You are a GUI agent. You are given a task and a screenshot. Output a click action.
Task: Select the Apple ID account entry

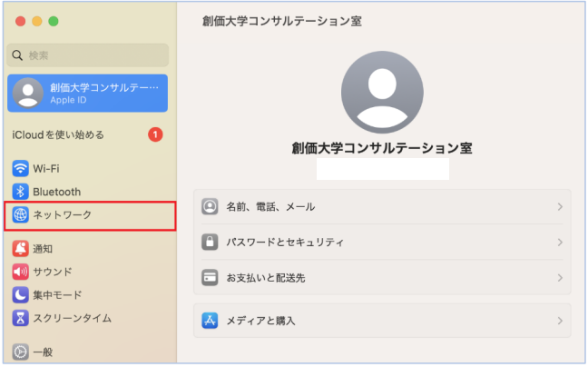[x=87, y=93]
